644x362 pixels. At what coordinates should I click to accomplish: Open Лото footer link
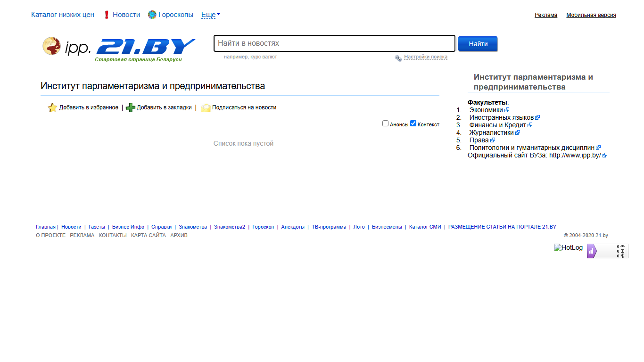[x=359, y=227]
